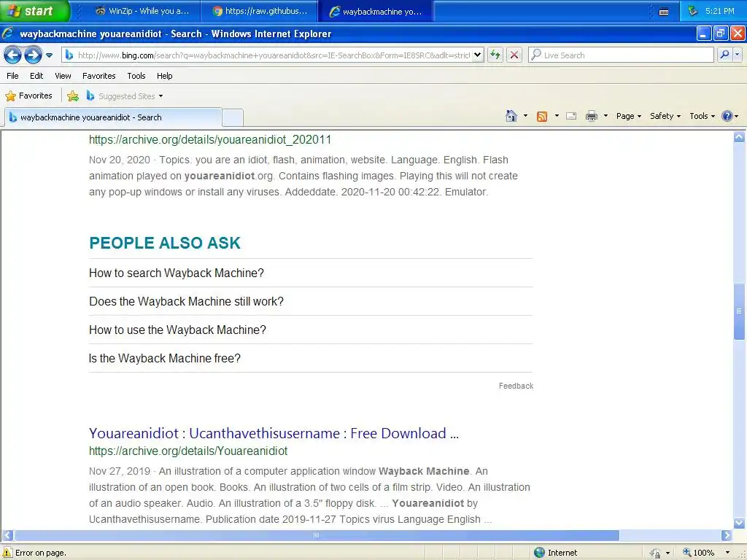The width and height of the screenshot is (747, 560).
Task: Open the File menu
Action: [12, 76]
